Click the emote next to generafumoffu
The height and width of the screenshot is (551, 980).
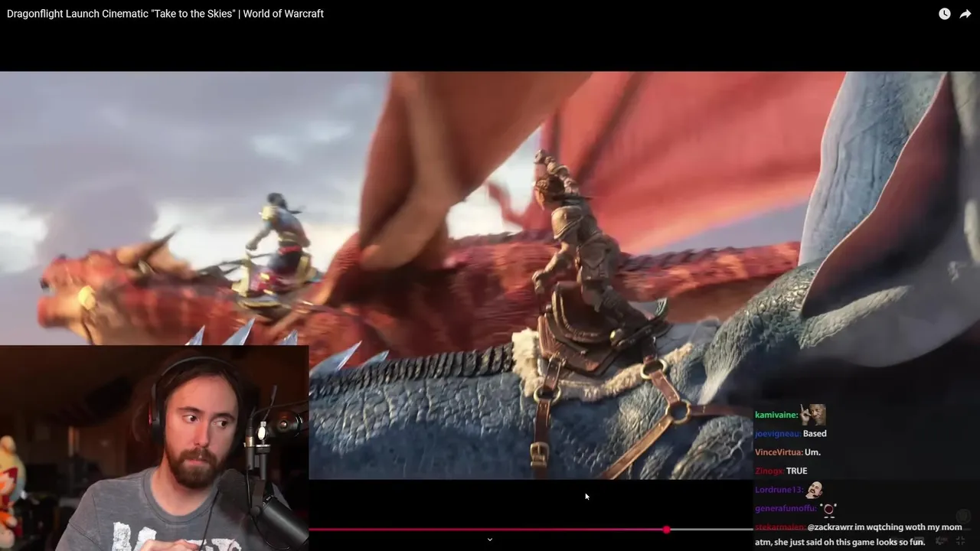click(x=828, y=509)
